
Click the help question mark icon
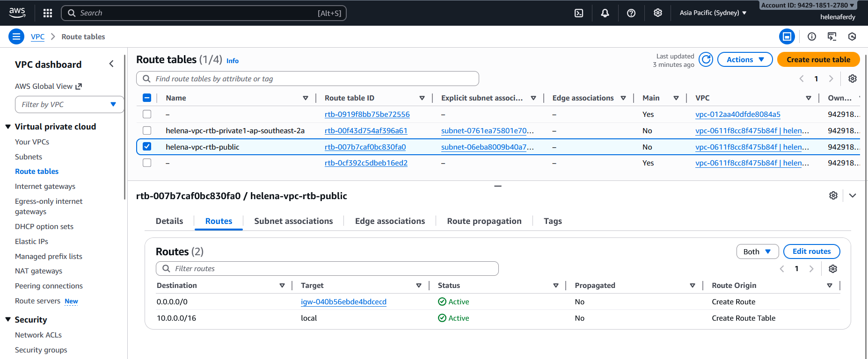coord(631,13)
